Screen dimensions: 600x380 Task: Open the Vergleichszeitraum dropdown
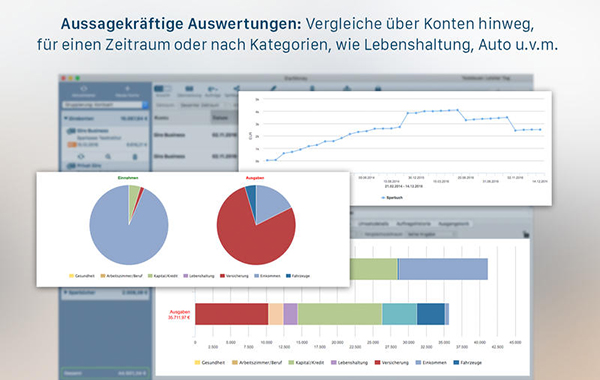(x=430, y=234)
